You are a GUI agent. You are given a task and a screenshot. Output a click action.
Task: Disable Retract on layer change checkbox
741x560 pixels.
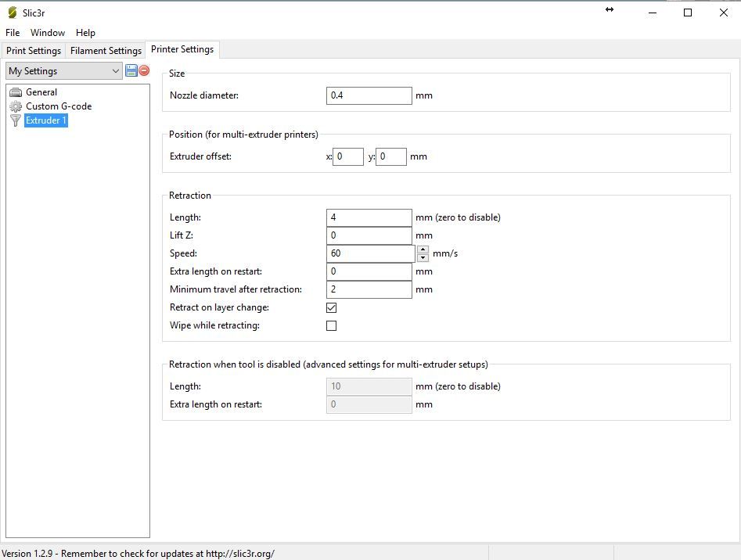(331, 308)
